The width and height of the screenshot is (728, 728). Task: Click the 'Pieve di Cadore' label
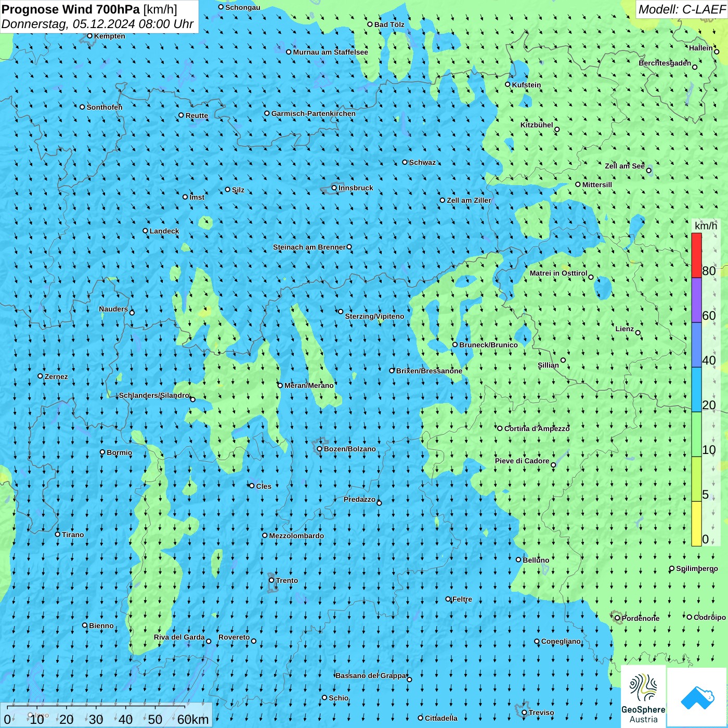[522, 461]
